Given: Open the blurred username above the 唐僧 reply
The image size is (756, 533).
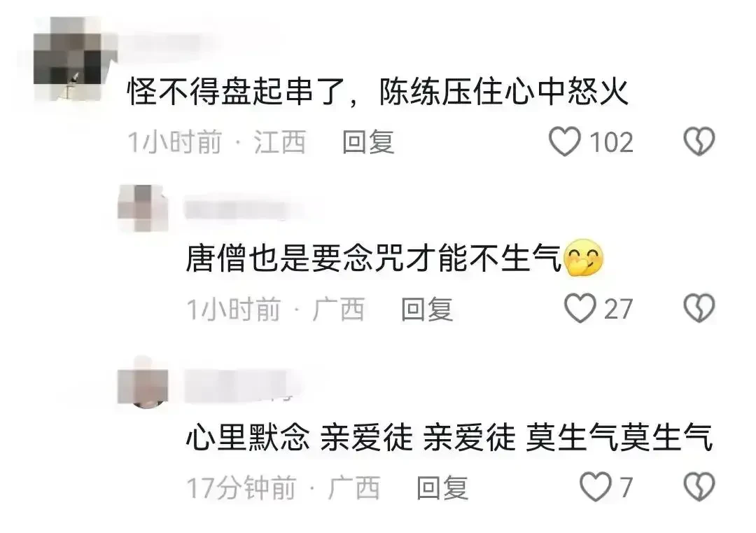Looking at the screenshot, I should (x=244, y=209).
